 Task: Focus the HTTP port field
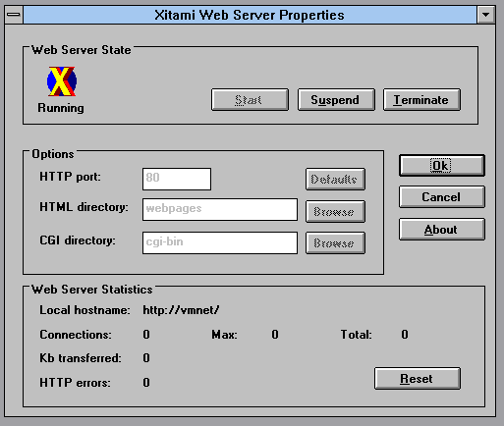[x=177, y=179]
